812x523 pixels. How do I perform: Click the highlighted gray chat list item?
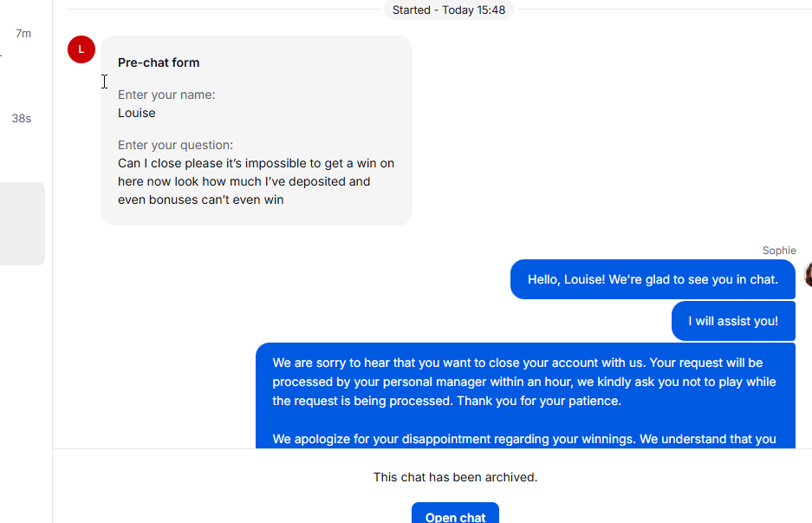tap(22, 223)
